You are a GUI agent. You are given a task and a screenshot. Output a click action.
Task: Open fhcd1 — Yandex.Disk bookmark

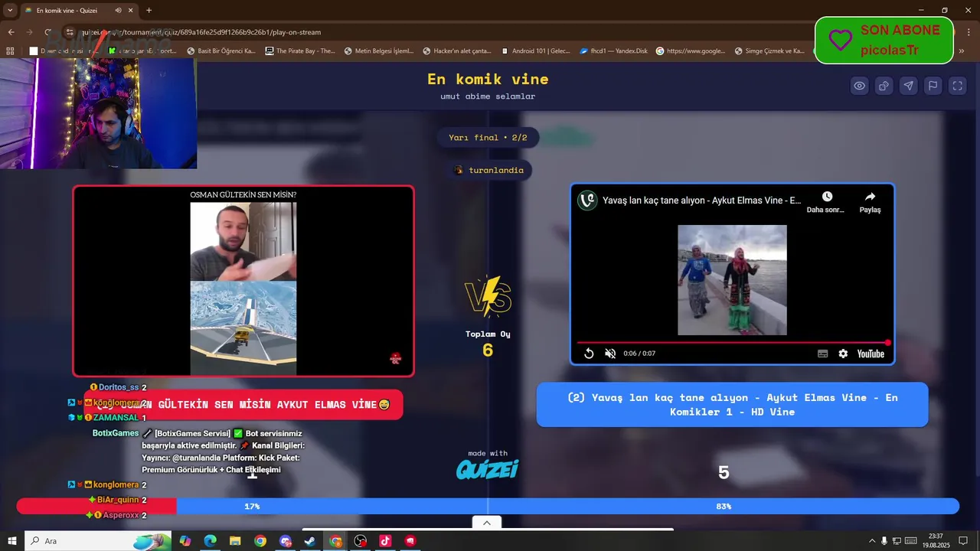tap(614, 51)
